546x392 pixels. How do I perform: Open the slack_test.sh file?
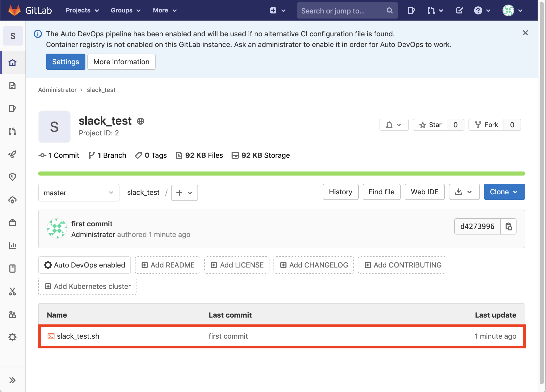pos(78,336)
